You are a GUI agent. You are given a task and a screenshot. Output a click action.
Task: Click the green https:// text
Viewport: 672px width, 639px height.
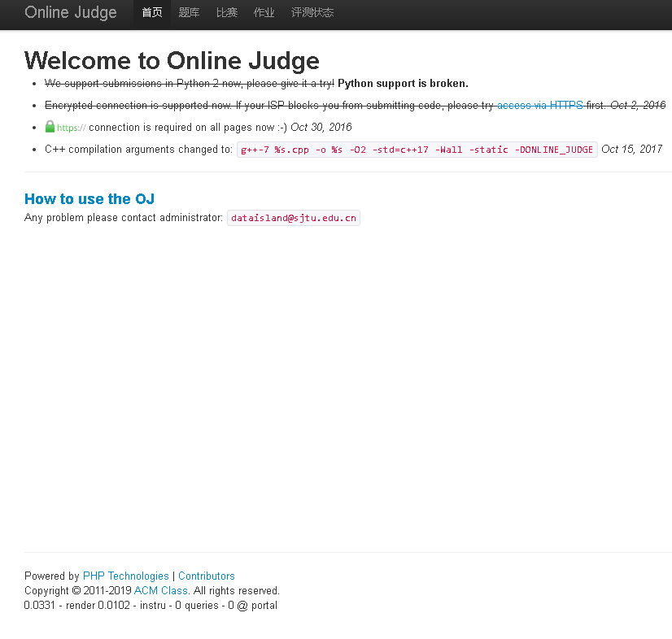[72, 128]
